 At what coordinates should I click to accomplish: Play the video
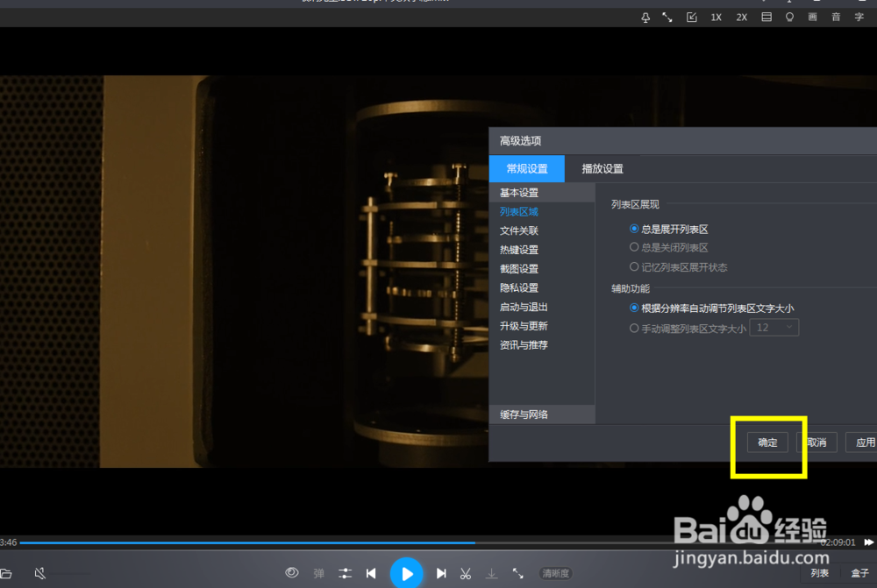point(406,572)
